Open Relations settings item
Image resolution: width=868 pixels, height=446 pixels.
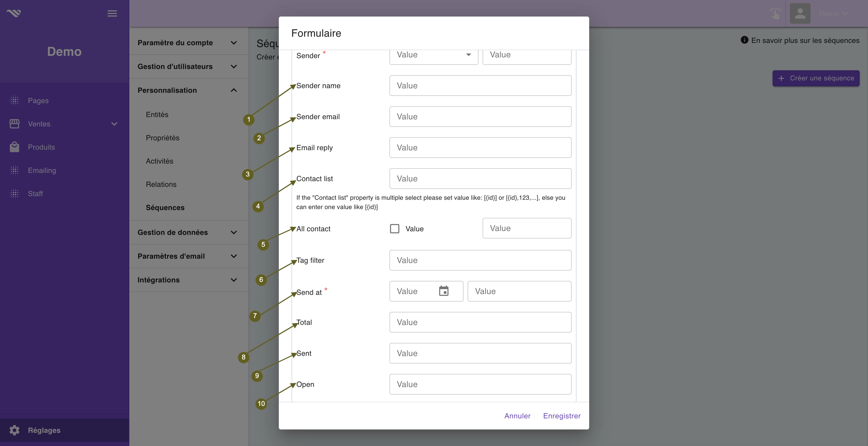(x=161, y=184)
